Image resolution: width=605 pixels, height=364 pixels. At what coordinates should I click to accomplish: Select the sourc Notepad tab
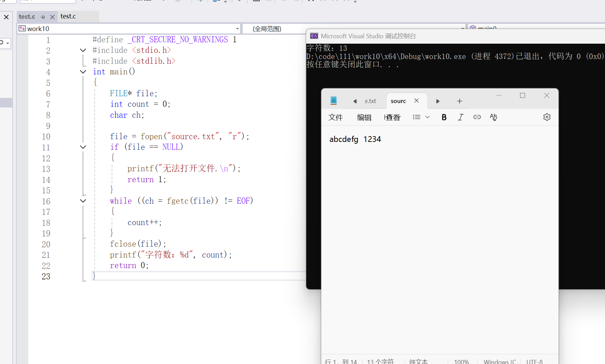(398, 101)
